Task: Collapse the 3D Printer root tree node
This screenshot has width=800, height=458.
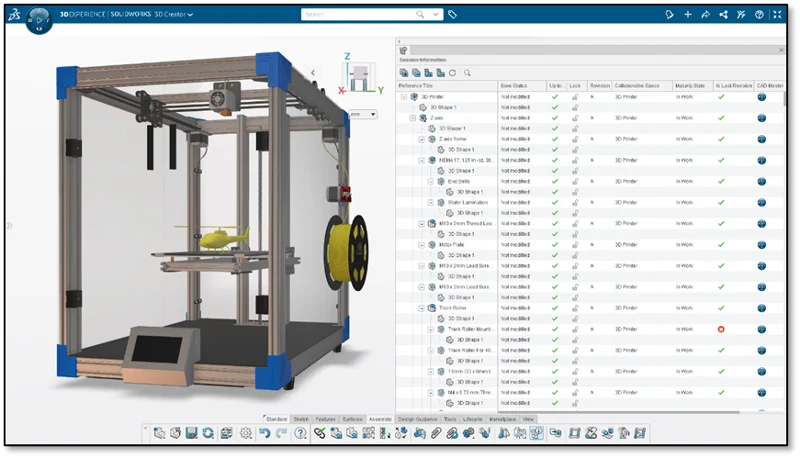Action: tap(404, 97)
